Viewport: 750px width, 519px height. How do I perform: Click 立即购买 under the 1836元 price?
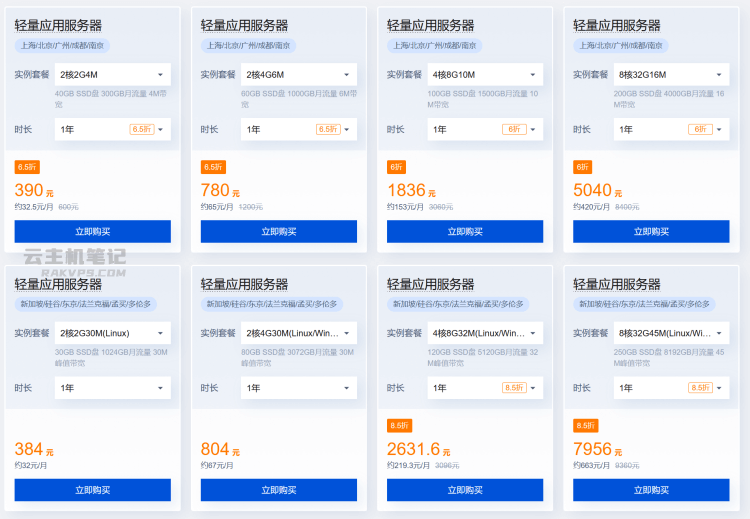point(465,232)
